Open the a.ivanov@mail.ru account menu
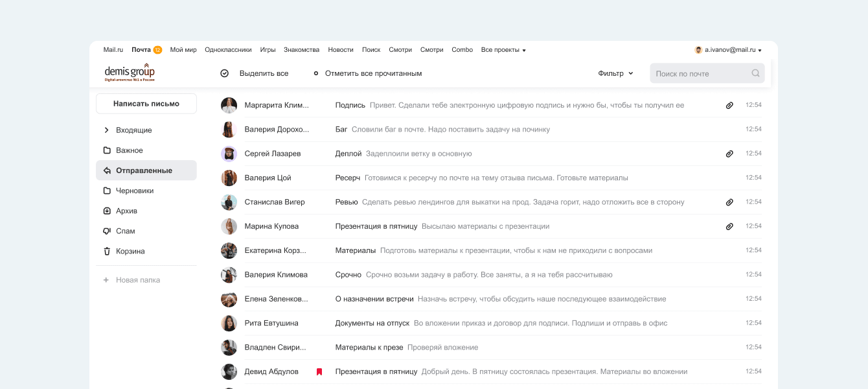The width and height of the screenshot is (868, 389). (x=728, y=50)
